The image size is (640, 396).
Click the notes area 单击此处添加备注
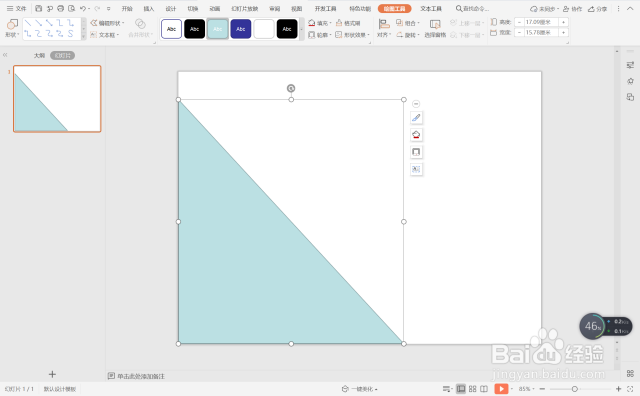click(x=141, y=376)
